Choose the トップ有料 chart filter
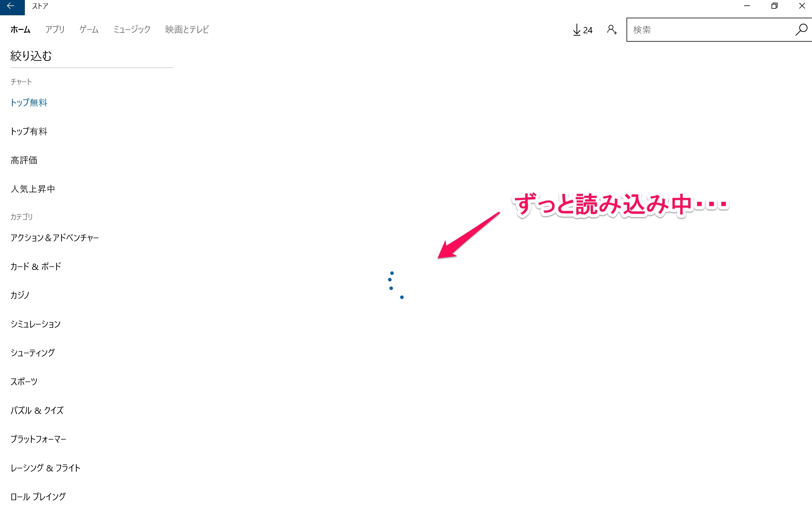This screenshot has height=515, width=812. [29, 132]
